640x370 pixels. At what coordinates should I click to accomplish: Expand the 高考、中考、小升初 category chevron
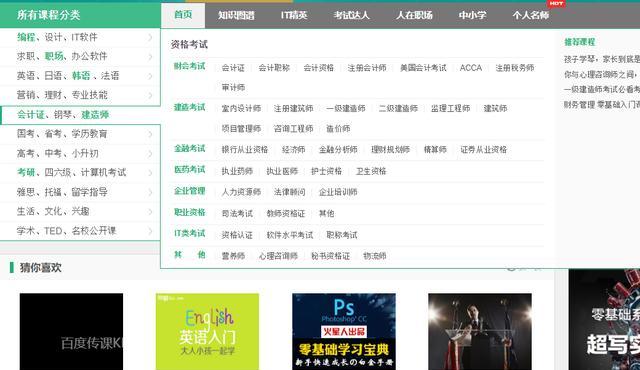150,154
